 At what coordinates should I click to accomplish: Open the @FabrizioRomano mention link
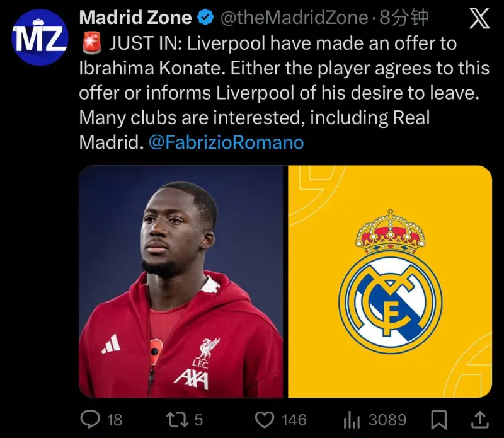[x=226, y=142]
